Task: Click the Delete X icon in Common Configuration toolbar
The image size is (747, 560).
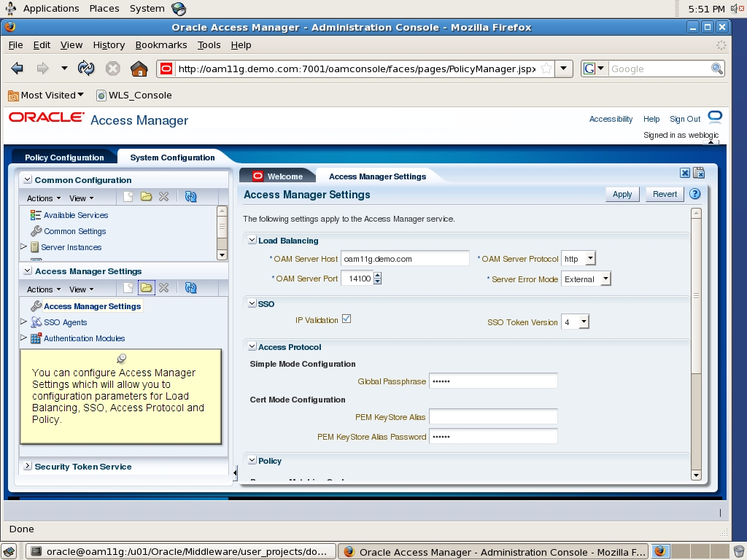Action: 163,198
